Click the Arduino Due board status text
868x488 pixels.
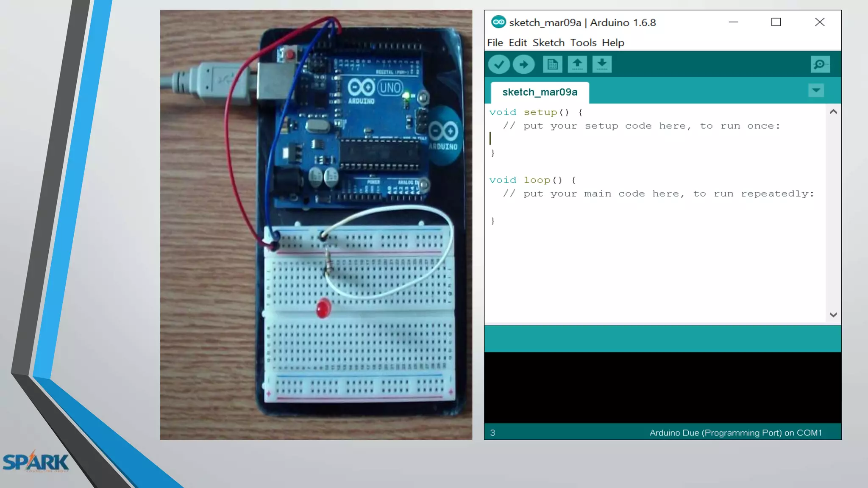pyautogui.click(x=735, y=433)
